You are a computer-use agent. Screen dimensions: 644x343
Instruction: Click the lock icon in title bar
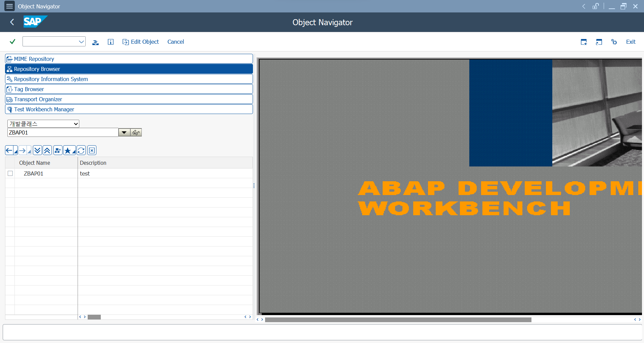click(595, 6)
